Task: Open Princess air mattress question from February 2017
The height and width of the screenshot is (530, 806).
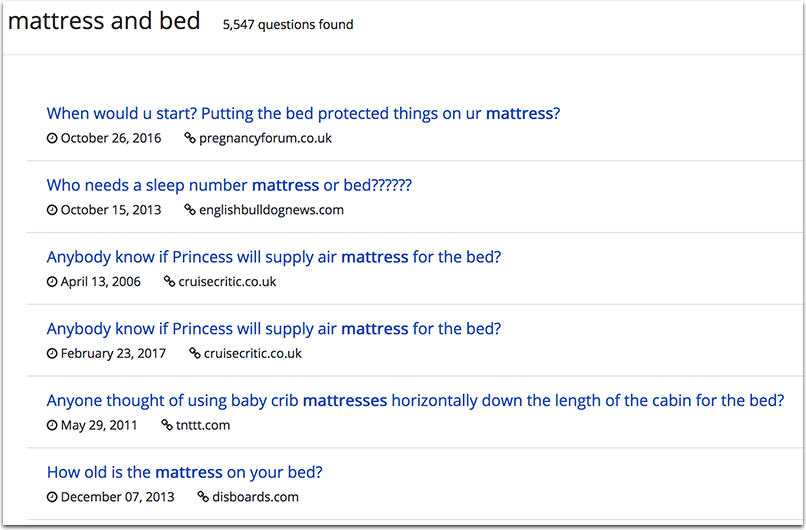Action: 274,329
